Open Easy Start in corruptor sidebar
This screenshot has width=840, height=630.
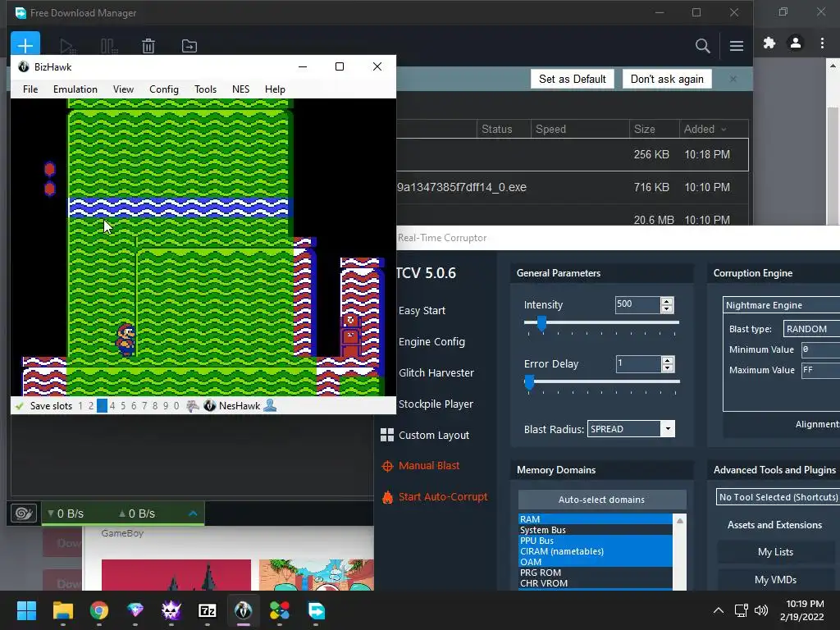422,311
